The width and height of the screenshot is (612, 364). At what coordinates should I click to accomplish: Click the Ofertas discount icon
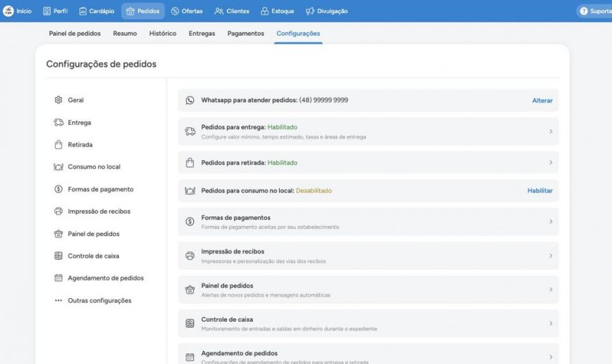175,11
